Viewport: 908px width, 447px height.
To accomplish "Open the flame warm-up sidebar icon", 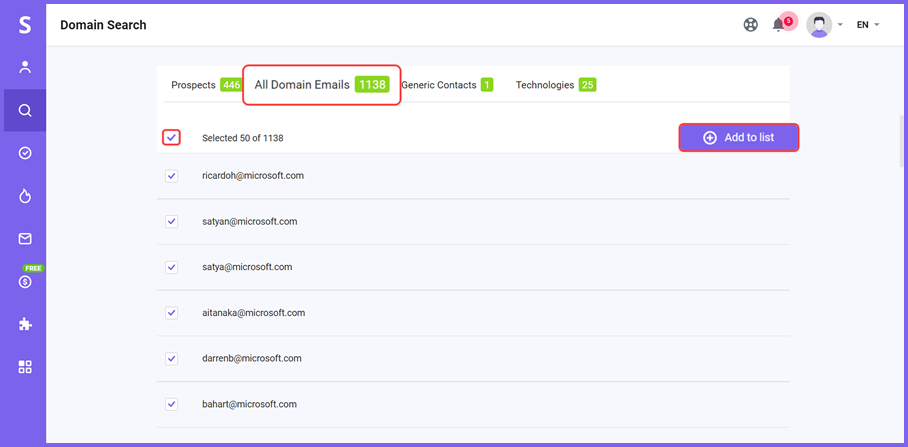I will 25,196.
